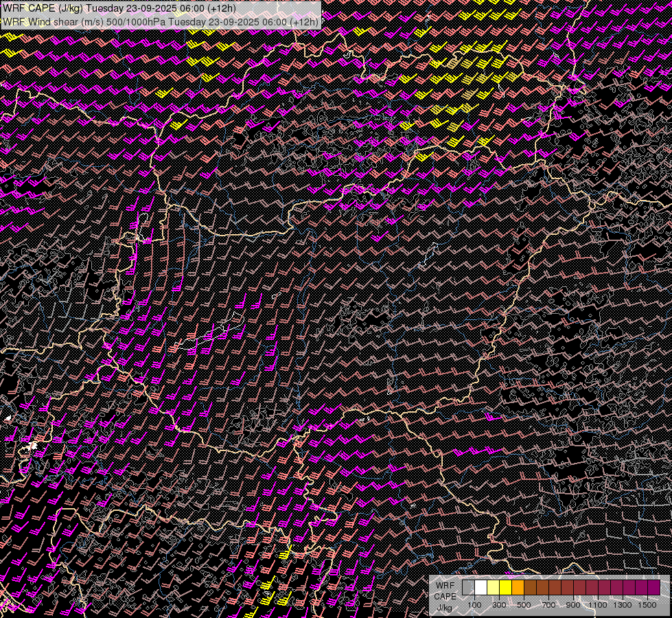Click the 1300 value on the legend

coord(623,605)
